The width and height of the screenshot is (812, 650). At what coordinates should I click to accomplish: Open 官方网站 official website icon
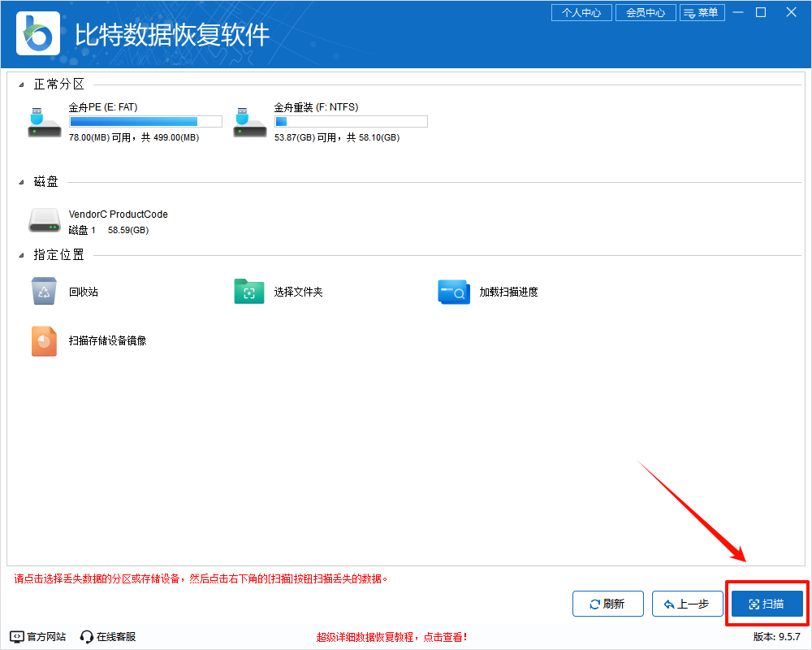coord(33,637)
